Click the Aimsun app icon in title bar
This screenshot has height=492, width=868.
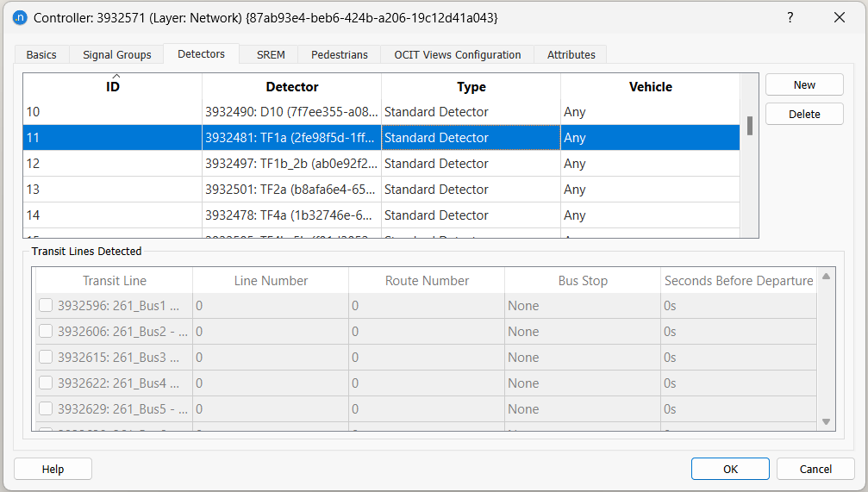(19, 17)
